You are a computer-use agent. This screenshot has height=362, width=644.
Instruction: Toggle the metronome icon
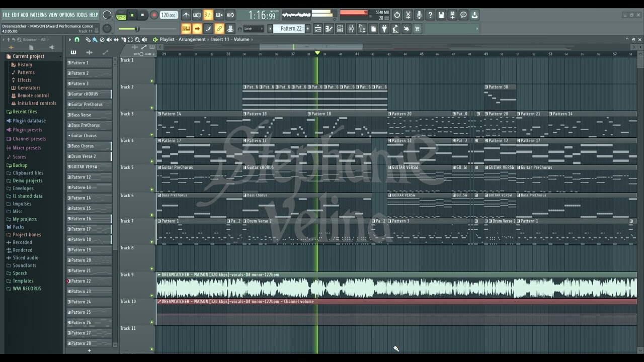tap(186, 15)
